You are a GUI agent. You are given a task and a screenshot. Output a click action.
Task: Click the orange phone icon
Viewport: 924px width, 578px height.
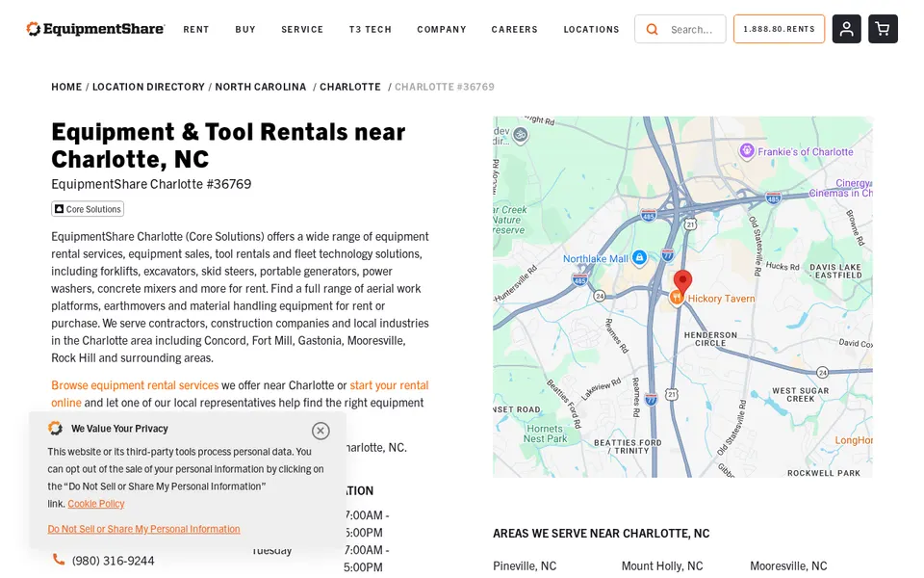tap(59, 559)
